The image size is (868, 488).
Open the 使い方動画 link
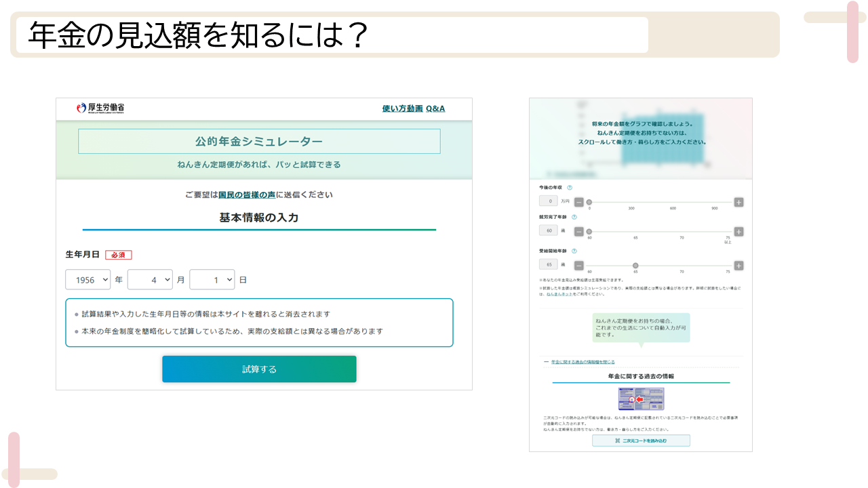point(402,108)
